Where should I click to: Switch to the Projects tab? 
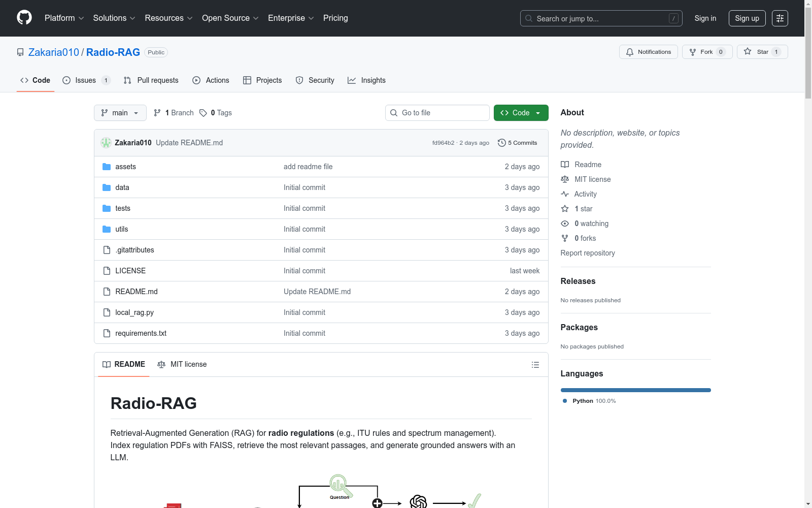pyautogui.click(x=262, y=80)
